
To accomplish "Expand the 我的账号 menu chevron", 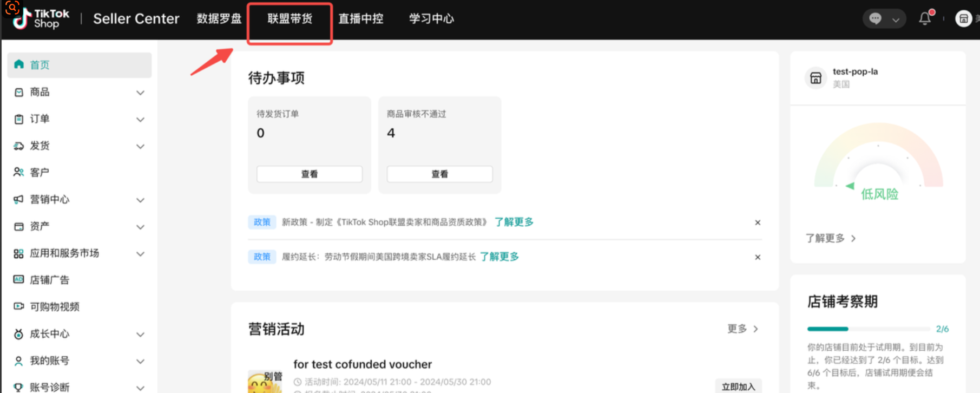I will (x=140, y=361).
